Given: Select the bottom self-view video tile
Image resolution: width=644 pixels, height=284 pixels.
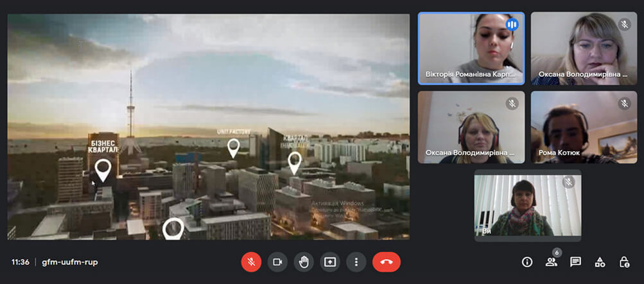Looking at the screenshot, I should [x=527, y=205].
